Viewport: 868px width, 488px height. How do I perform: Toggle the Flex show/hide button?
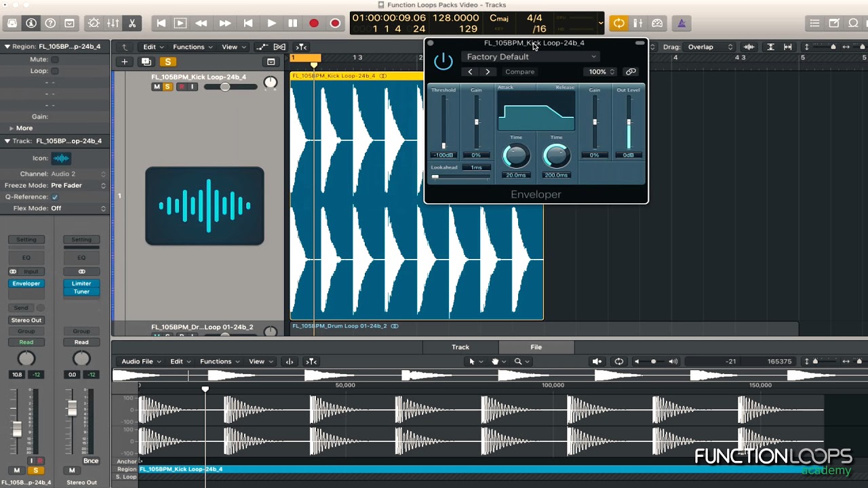coord(279,47)
